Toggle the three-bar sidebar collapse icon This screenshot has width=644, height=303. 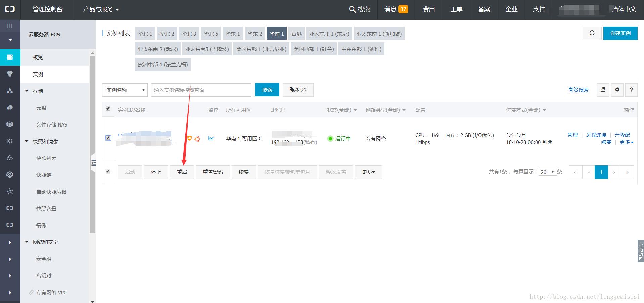(10, 26)
